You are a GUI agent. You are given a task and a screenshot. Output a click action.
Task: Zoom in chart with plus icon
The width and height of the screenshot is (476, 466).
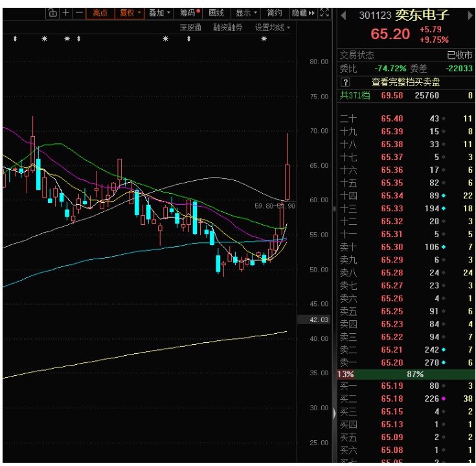click(x=66, y=12)
